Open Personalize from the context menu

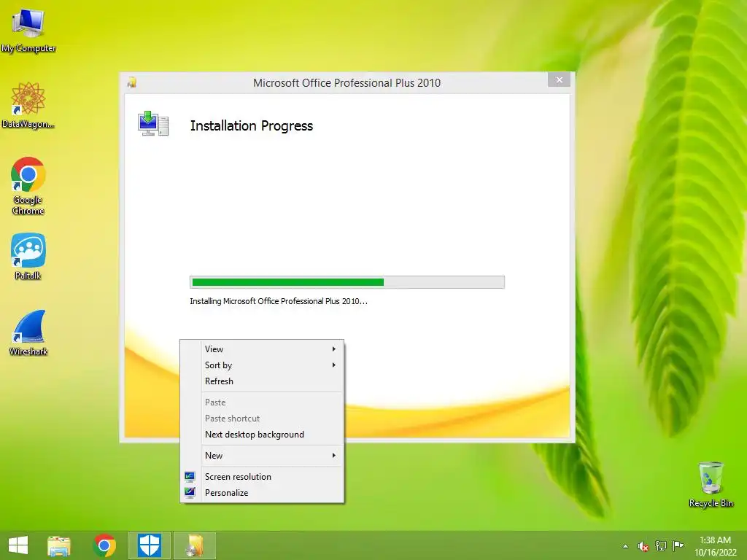pos(262,493)
